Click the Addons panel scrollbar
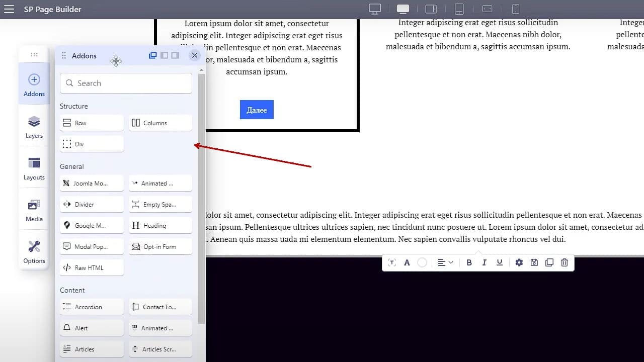The image size is (644, 362). click(x=202, y=199)
